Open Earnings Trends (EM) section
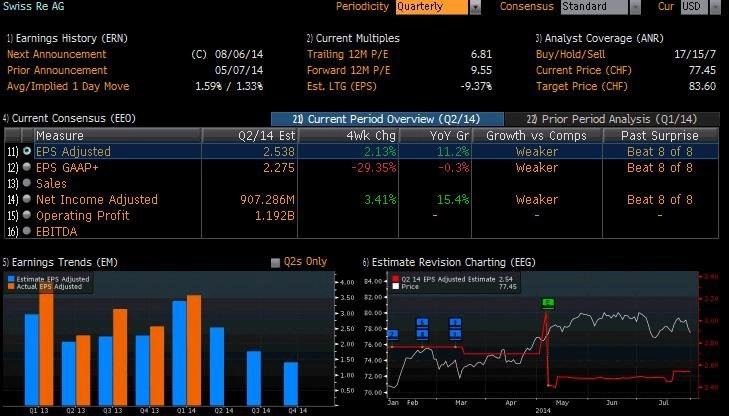 [x=60, y=262]
